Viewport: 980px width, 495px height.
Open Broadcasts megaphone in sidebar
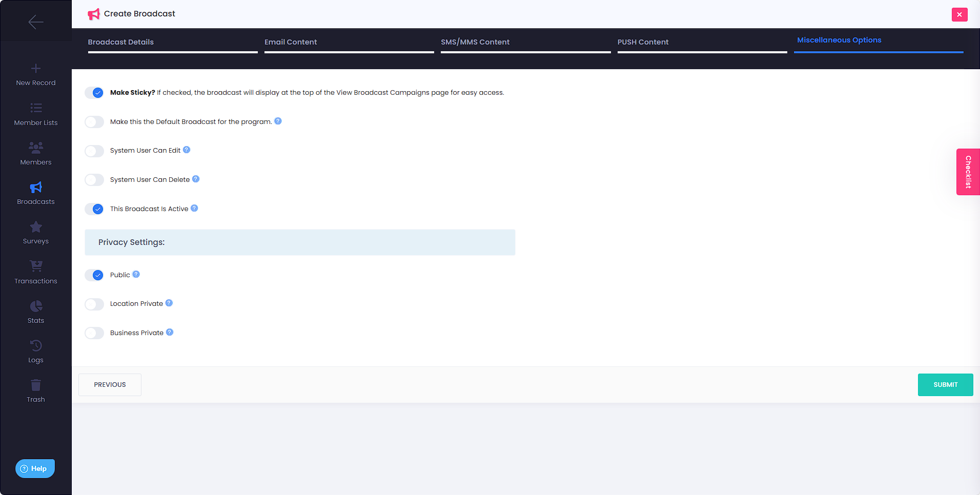tap(36, 188)
